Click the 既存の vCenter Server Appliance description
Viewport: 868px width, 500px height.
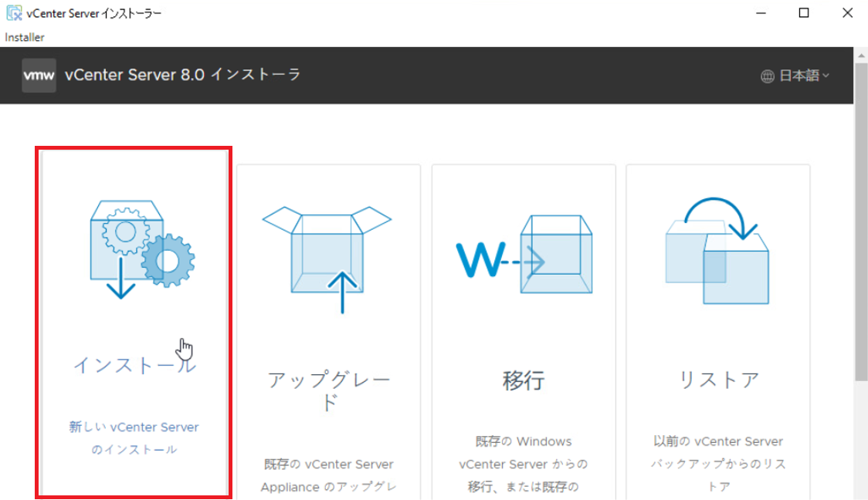[329, 475]
